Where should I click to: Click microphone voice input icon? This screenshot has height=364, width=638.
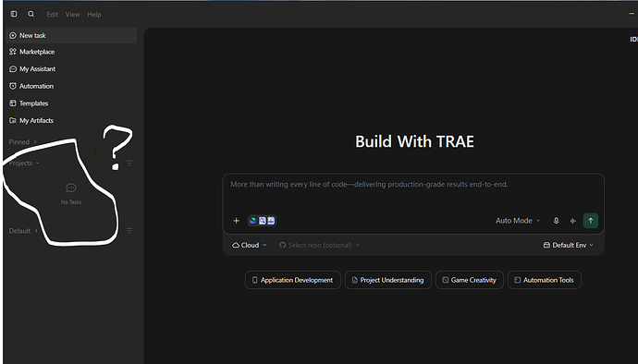pyautogui.click(x=556, y=221)
